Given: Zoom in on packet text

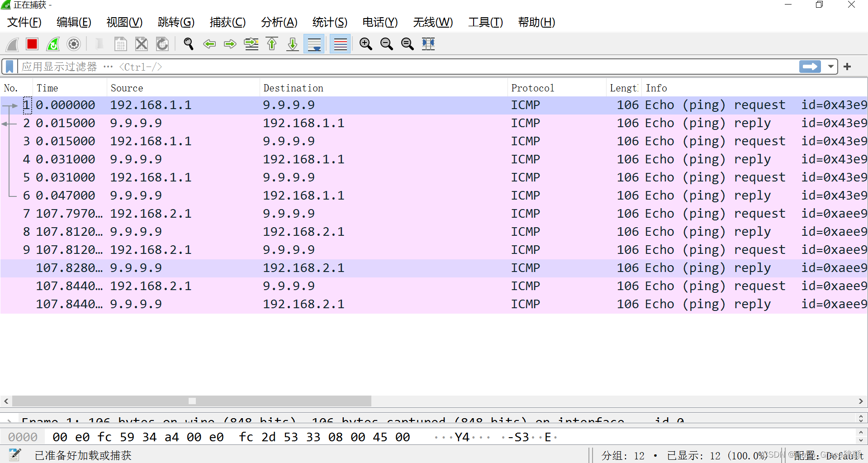Looking at the screenshot, I should pyautogui.click(x=365, y=44).
